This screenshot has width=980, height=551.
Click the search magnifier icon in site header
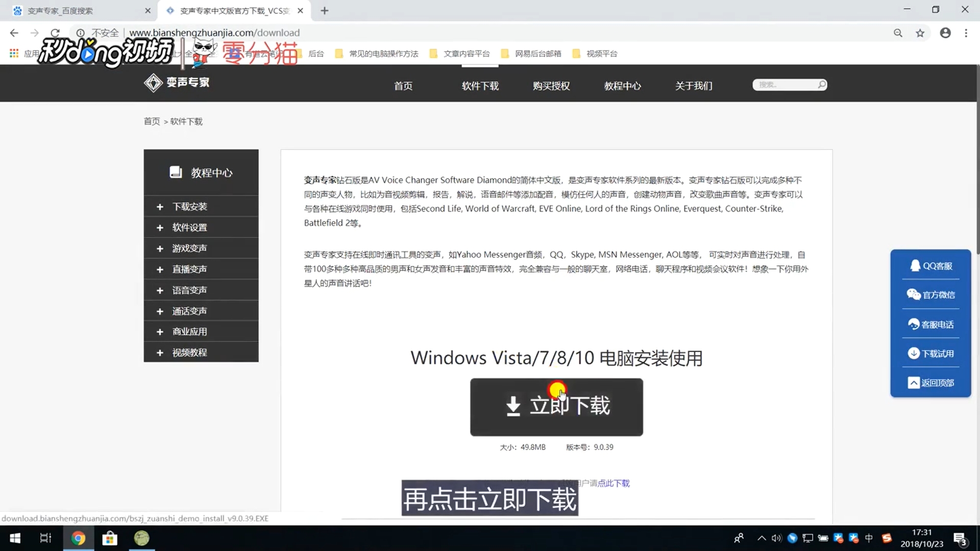tap(821, 85)
